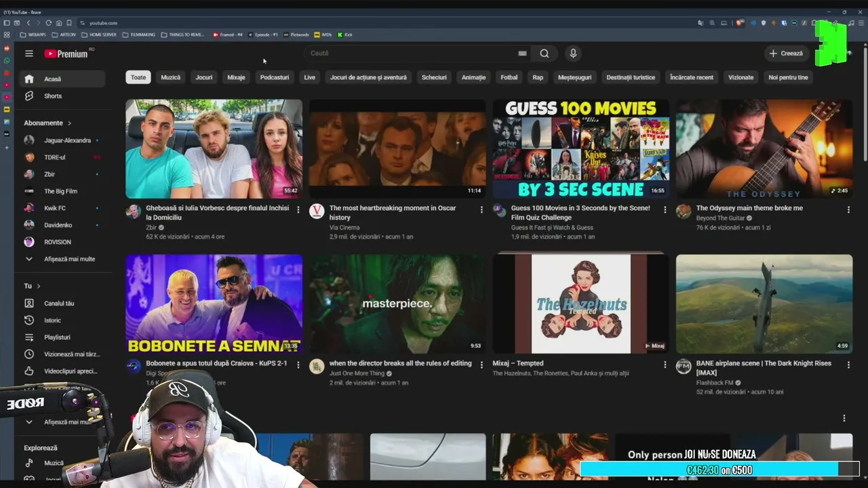Viewport: 868px width, 488px height.
Task: Open the YouTube hamburger guide menu
Action: [x=29, y=54]
